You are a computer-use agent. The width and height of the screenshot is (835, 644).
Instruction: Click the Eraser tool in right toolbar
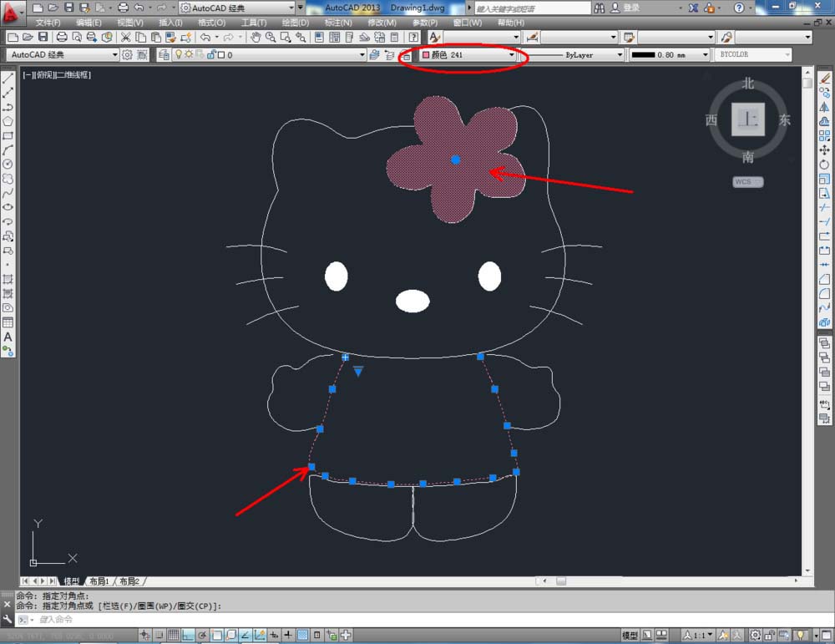825,78
